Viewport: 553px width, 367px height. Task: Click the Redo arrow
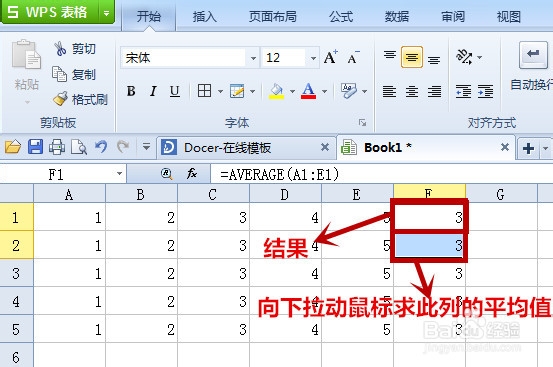pyautogui.click(x=123, y=147)
